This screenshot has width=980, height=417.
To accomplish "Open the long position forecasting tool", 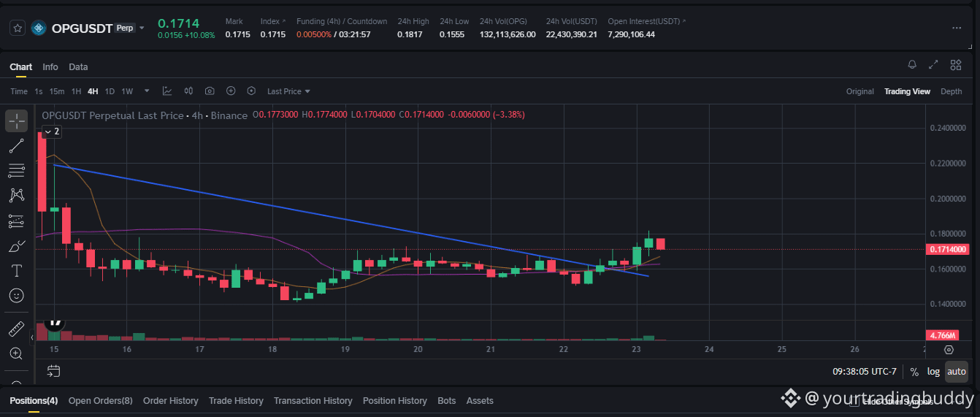I will [17, 221].
